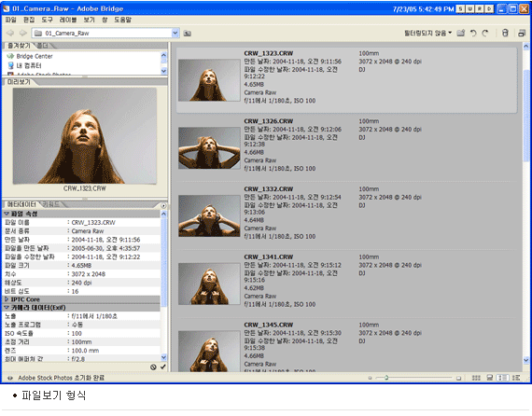Click the 렌즈 100.0 mm value
This screenshot has height=416, width=532.
coord(85,351)
